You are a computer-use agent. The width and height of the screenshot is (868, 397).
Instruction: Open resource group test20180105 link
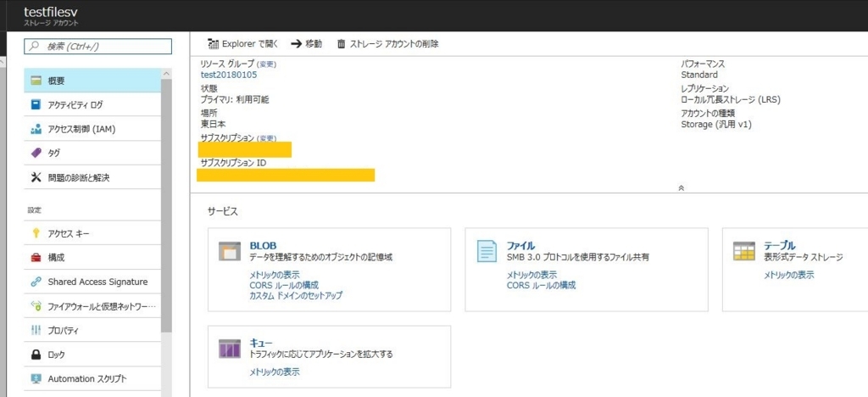[229, 75]
